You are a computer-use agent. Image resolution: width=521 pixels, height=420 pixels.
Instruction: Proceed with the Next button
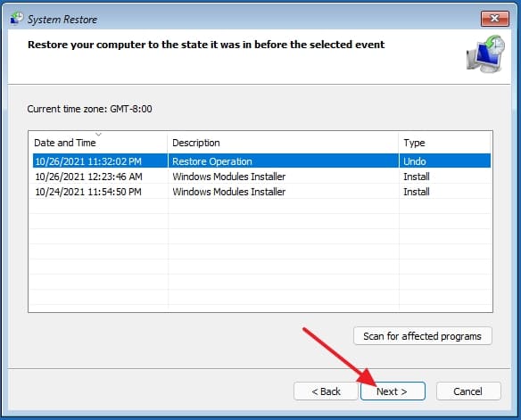(393, 391)
